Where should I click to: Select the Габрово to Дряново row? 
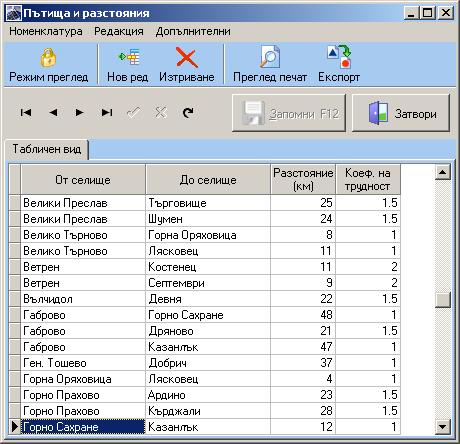coord(205,331)
